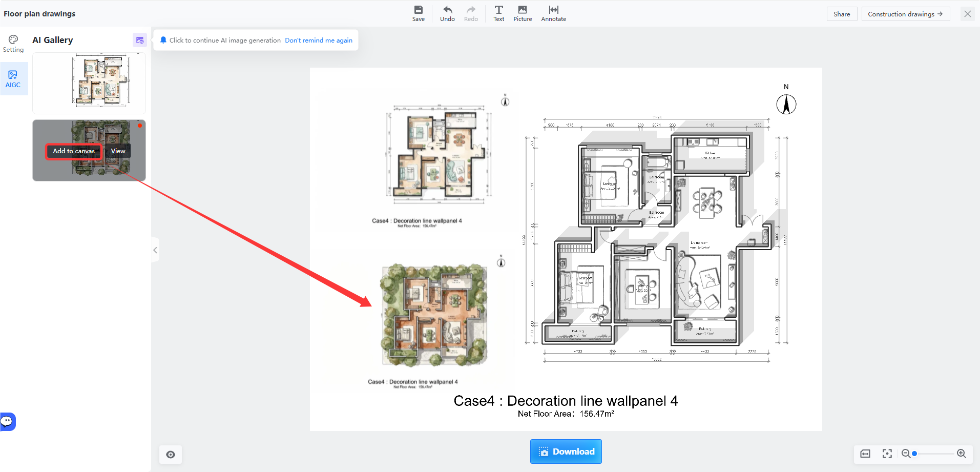Click 'Don't remind me again' link
The width and height of the screenshot is (980, 472).
click(x=319, y=40)
